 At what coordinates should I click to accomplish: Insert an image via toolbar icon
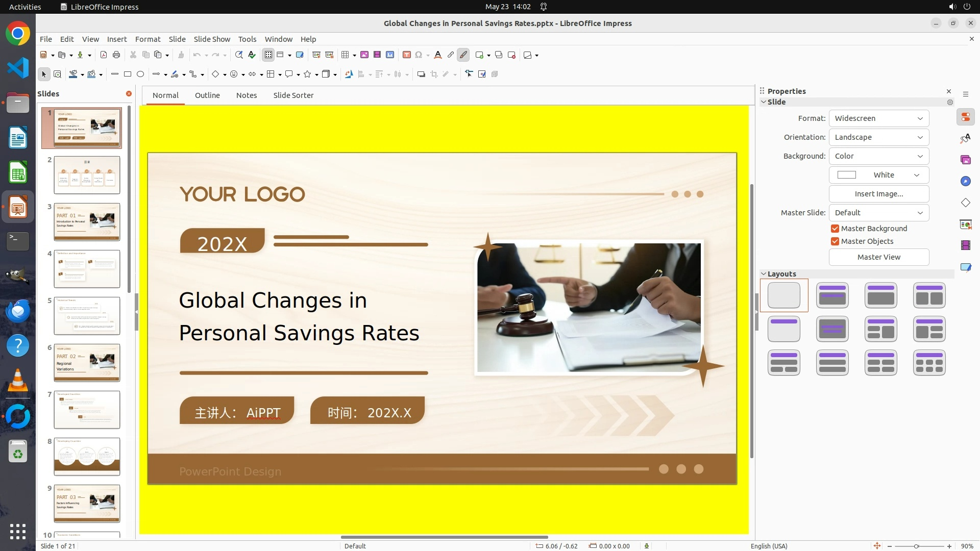(x=364, y=55)
